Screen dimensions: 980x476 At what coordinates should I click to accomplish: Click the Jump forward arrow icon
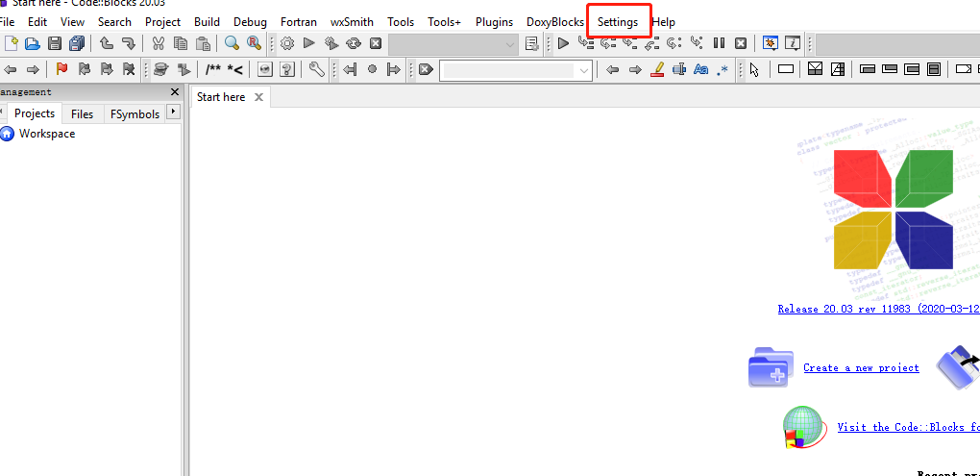[x=33, y=69]
